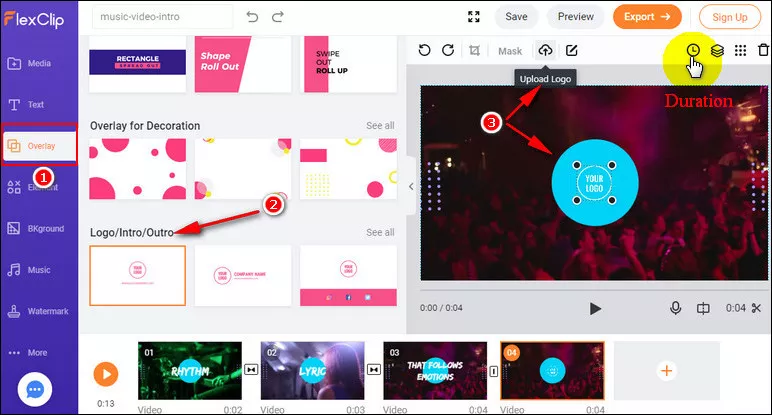Select the Crop tool icon
This screenshot has width=772, height=415.
[x=474, y=50]
